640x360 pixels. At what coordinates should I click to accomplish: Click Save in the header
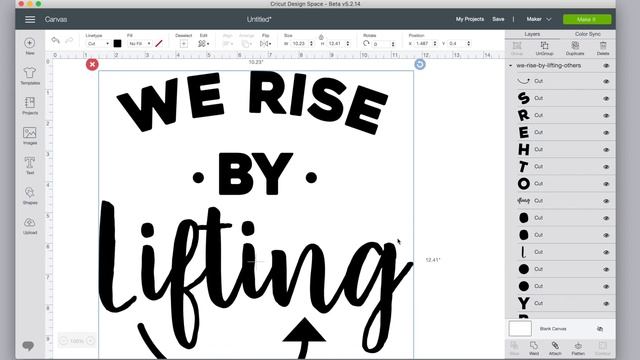498,19
